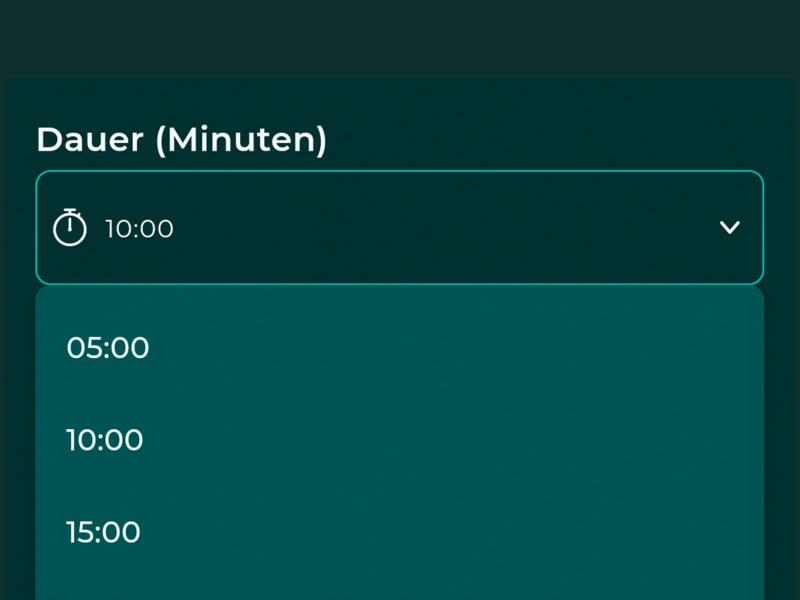800x600 pixels.
Task: Click the highlighted options panel
Action: 400,440
